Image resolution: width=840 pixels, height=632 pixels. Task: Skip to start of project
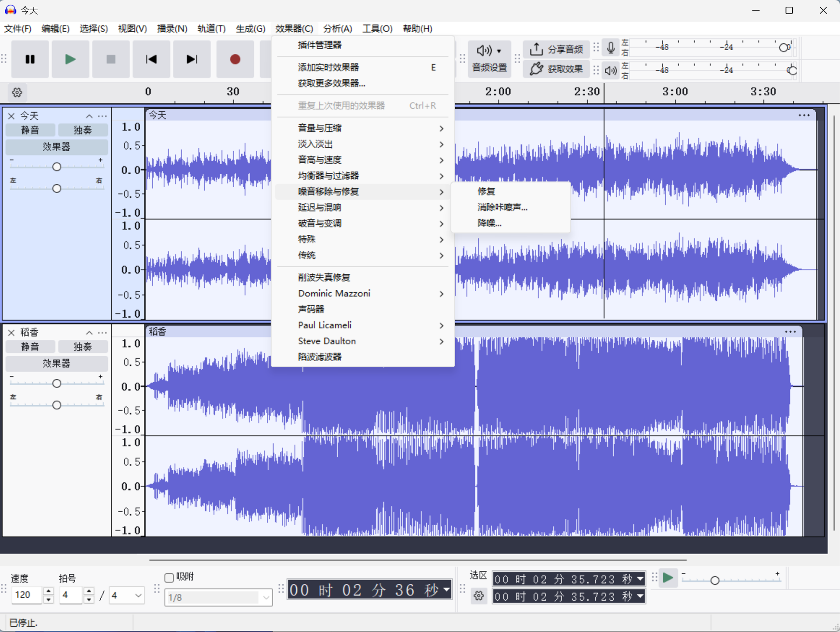(151, 59)
